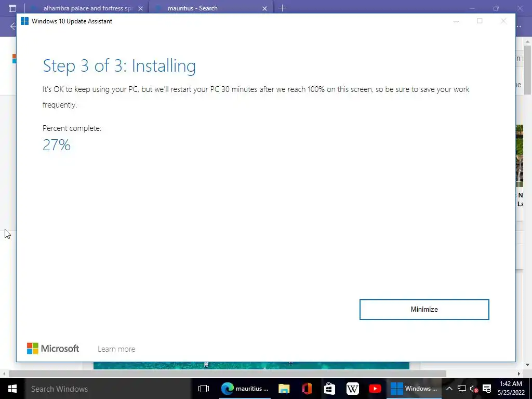Click the horizontal scrollbar right arrow
Viewport: 532px width, 399px height.
point(519,374)
